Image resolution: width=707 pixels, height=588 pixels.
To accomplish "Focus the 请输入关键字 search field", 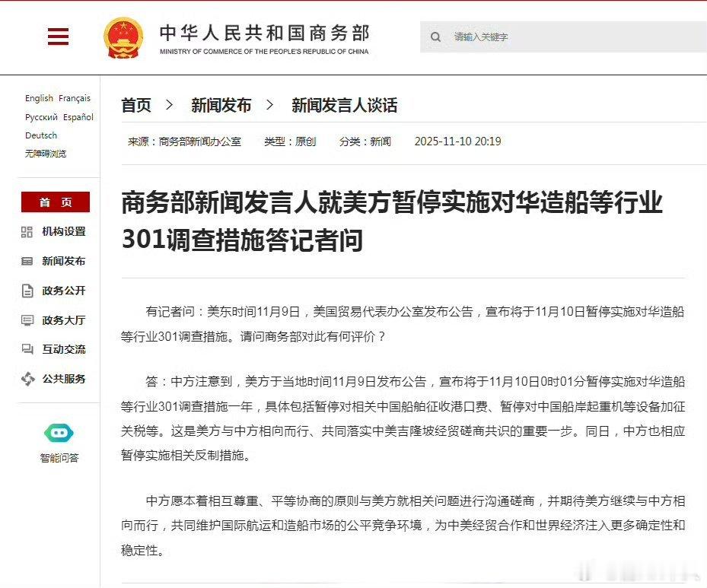I will (x=564, y=37).
